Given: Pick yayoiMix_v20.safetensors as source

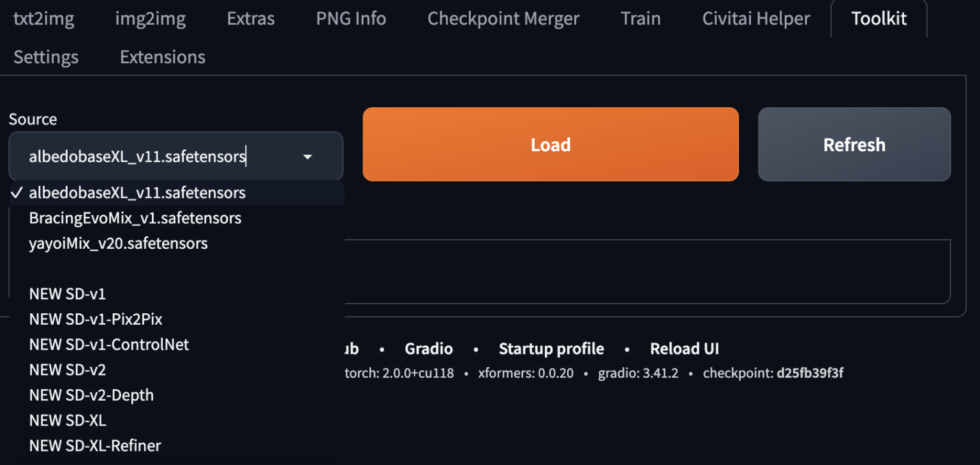Looking at the screenshot, I should tap(118, 244).
